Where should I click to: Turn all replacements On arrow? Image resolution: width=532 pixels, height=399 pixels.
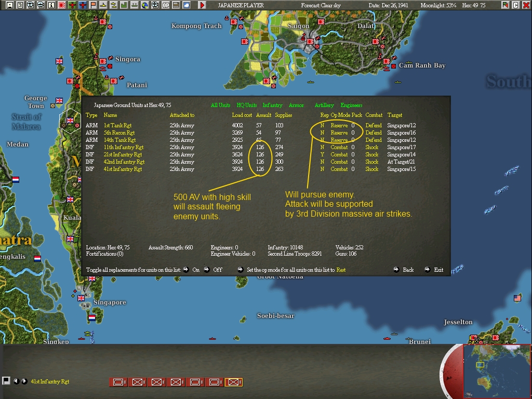click(x=186, y=270)
